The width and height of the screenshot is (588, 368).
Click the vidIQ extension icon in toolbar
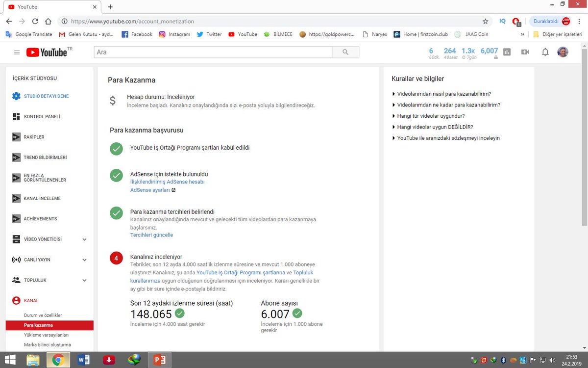pos(502,21)
